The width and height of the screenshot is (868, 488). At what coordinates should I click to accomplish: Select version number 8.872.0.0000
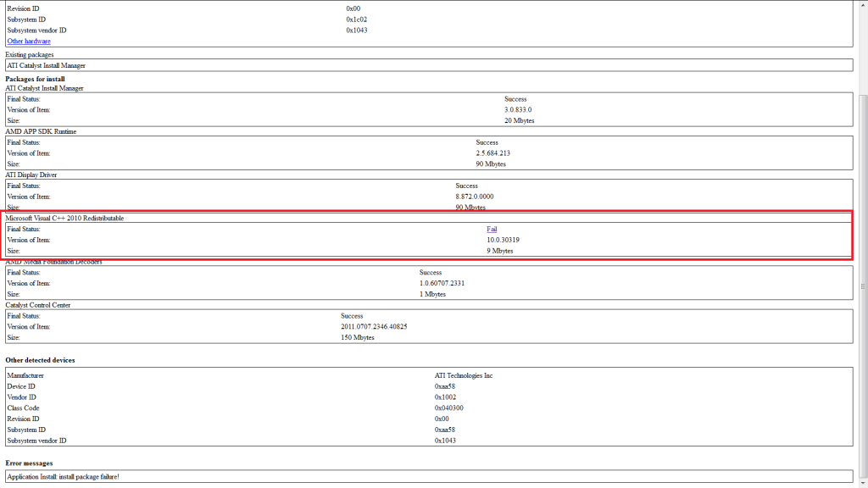coord(475,197)
